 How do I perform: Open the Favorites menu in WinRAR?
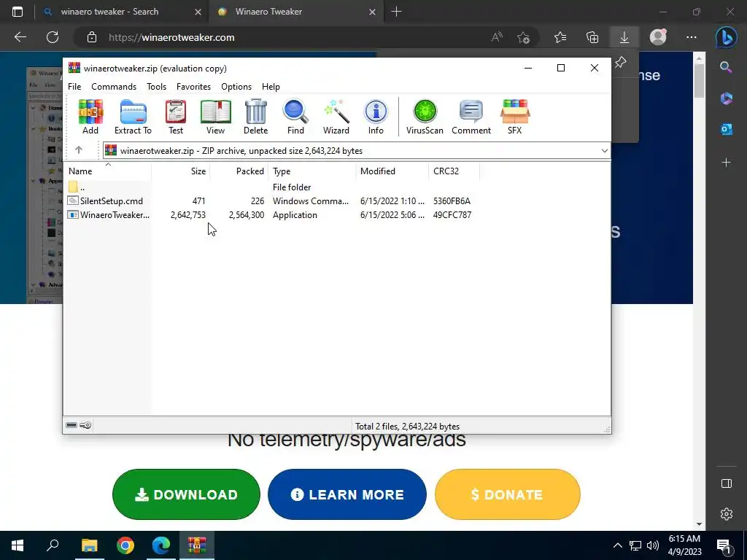point(193,87)
